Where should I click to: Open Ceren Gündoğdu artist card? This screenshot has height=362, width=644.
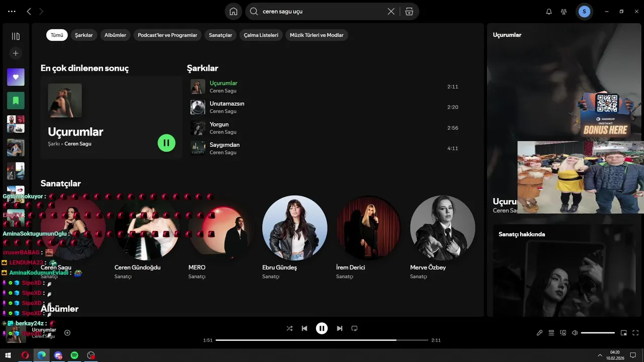click(147, 237)
